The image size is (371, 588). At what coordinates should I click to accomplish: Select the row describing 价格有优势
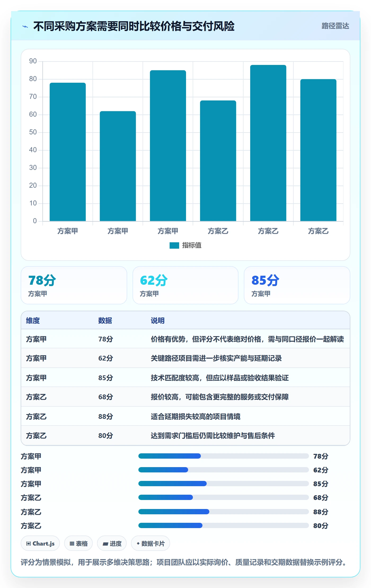185,339
